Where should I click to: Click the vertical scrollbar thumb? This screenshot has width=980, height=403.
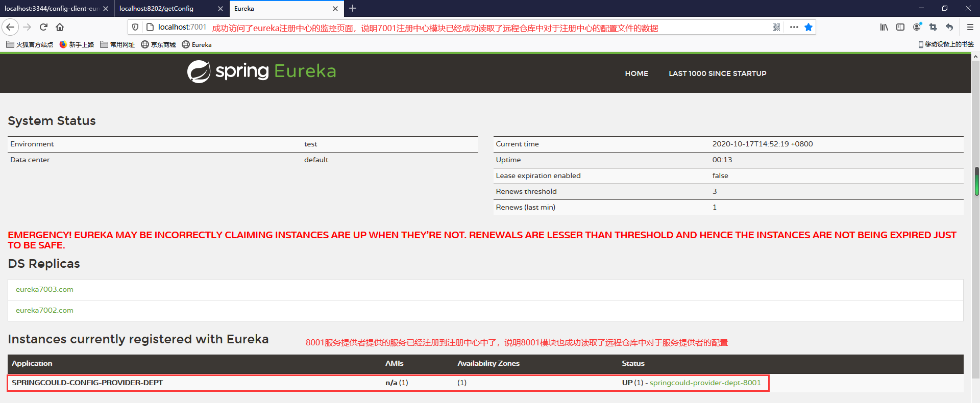976,181
